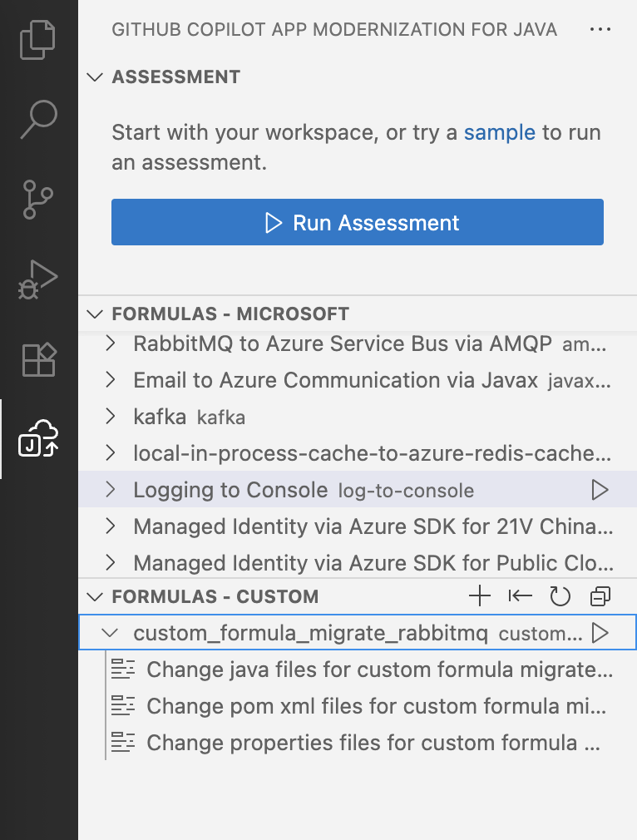Run the custom_formula_migrate_rabbitmq formula
Image resolution: width=637 pixels, height=840 pixels.
tap(600, 633)
